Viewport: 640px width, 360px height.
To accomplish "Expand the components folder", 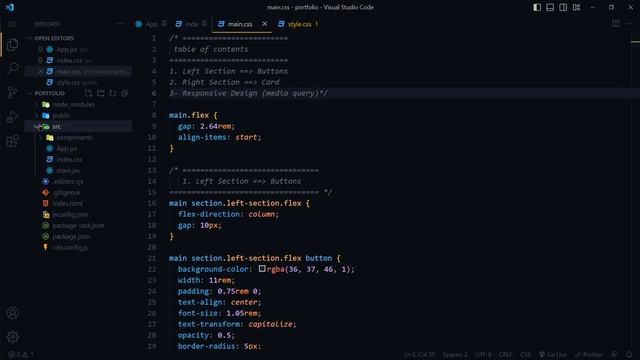I will pos(74,138).
